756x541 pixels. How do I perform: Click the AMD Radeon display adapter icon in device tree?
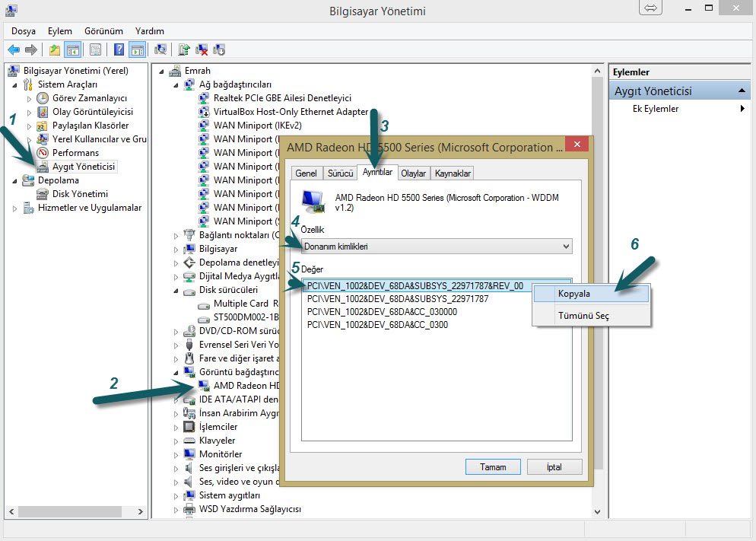coord(204,386)
